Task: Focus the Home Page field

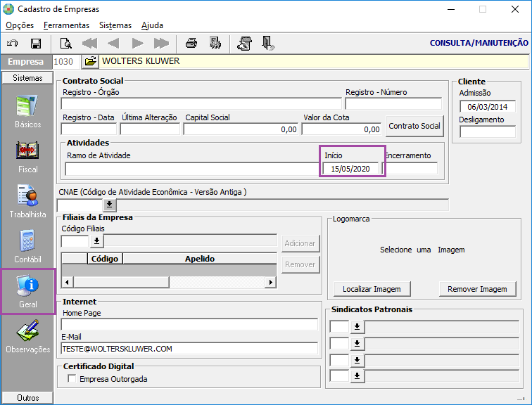Action: coord(189,324)
